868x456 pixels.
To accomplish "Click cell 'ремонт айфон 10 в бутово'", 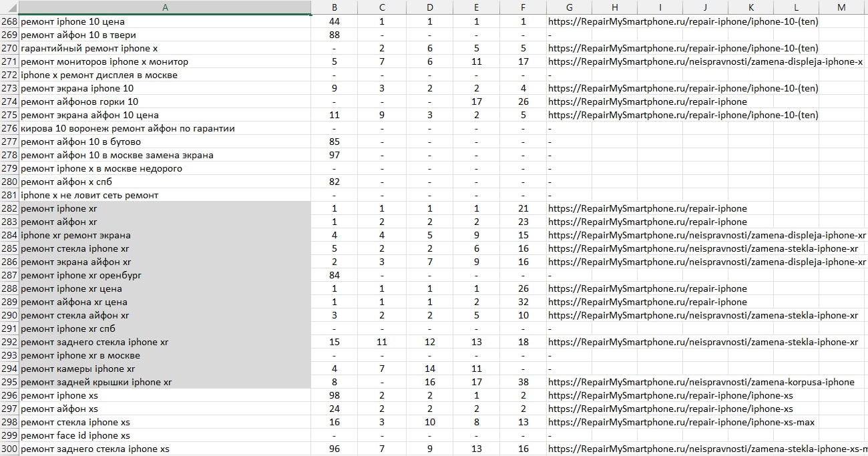I will click(165, 142).
